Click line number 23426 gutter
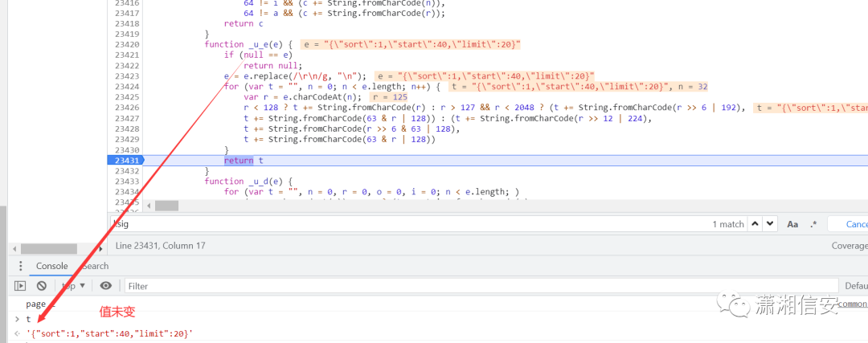 point(127,108)
